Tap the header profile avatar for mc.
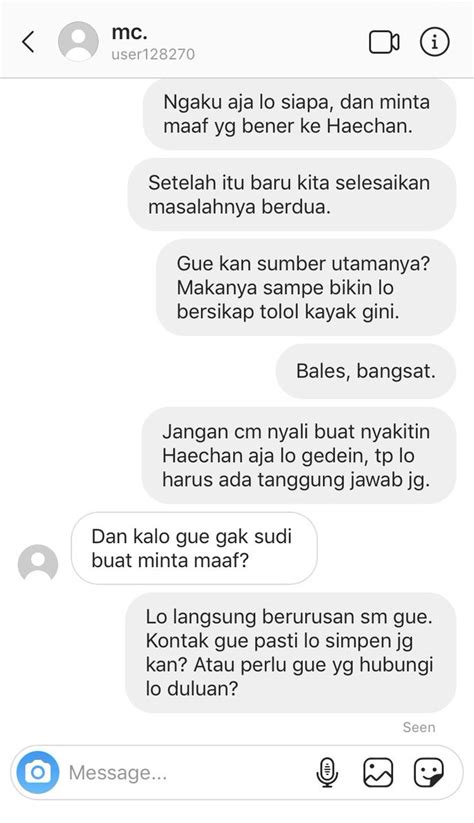Image resolution: width=474 pixels, height=823 pixels. pyautogui.click(x=78, y=41)
